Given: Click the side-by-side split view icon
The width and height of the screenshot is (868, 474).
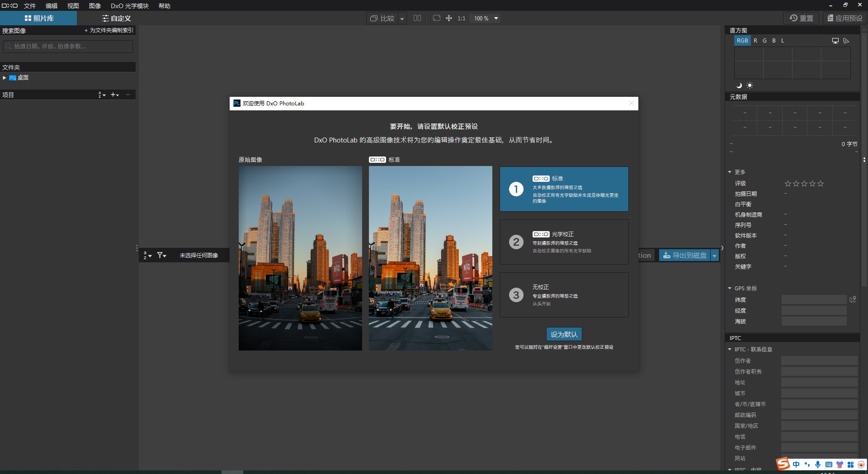Looking at the screenshot, I should (x=417, y=18).
